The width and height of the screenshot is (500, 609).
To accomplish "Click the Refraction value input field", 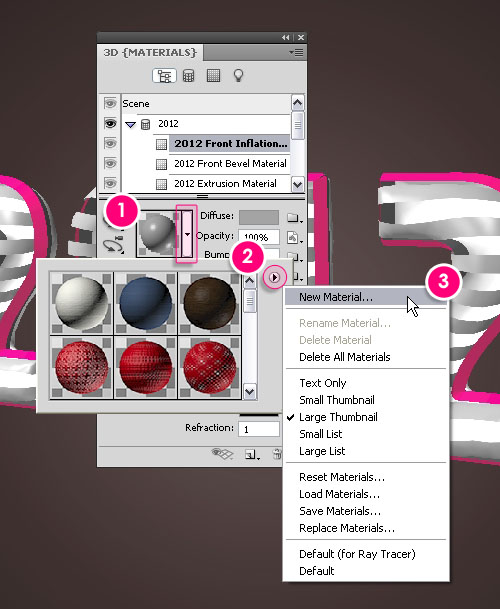I will pos(259,429).
